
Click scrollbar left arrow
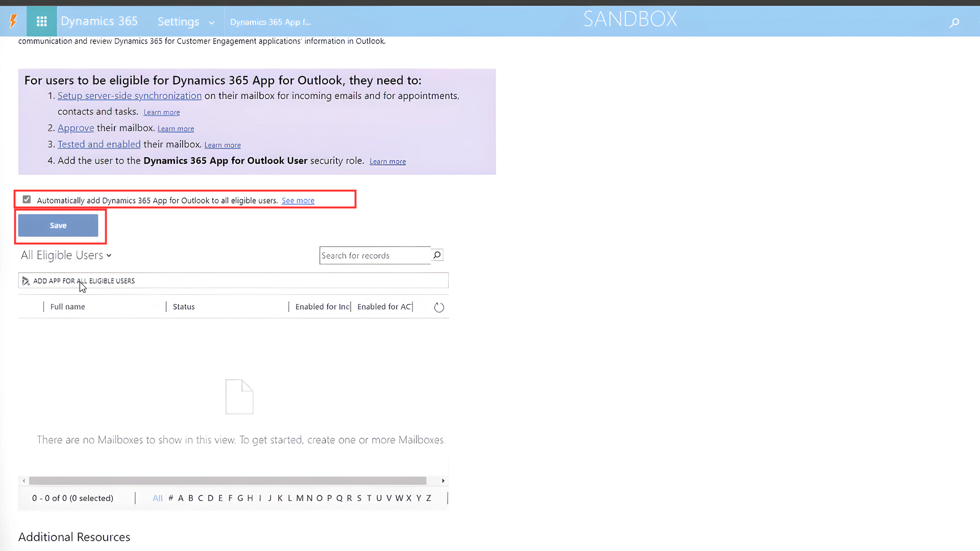pyautogui.click(x=23, y=481)
